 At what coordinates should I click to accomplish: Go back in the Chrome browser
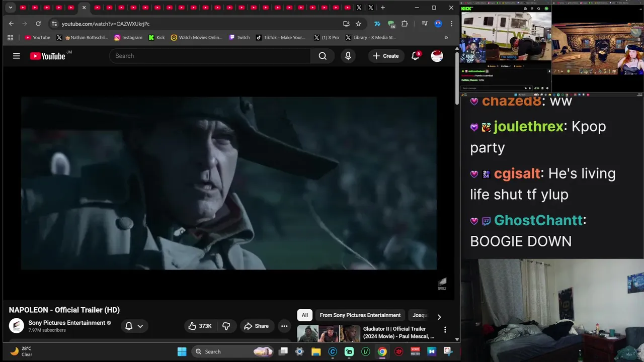click(11, 24)
